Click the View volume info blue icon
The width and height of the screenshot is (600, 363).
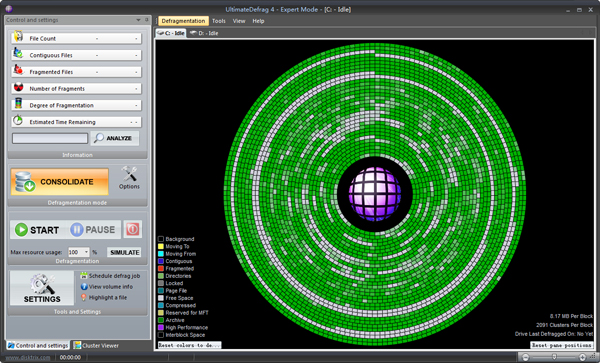tap(84, 286)
